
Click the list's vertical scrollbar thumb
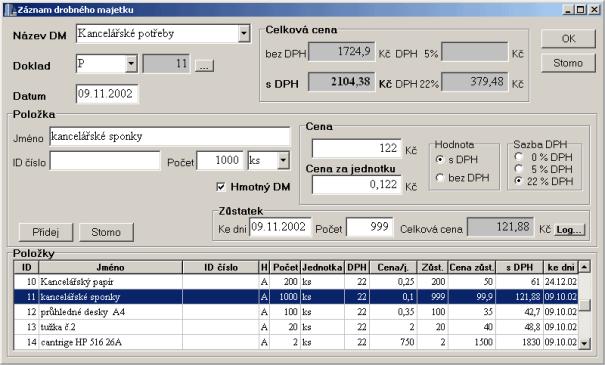tap(584, 305)
